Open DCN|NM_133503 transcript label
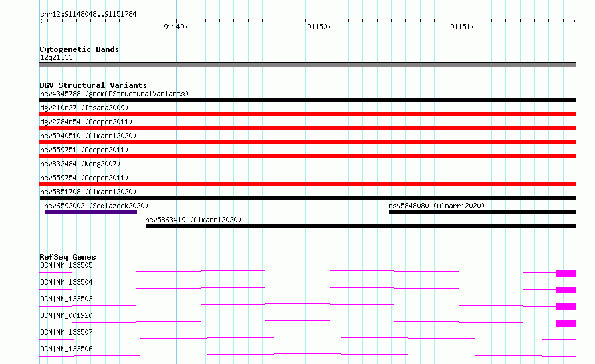The image size is (595, 364). click(66, 299)
